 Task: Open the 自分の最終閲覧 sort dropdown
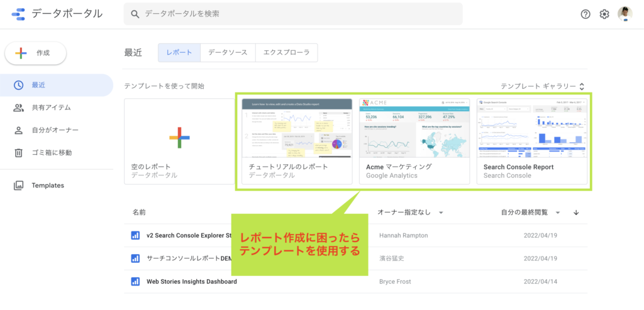(557, 213)
